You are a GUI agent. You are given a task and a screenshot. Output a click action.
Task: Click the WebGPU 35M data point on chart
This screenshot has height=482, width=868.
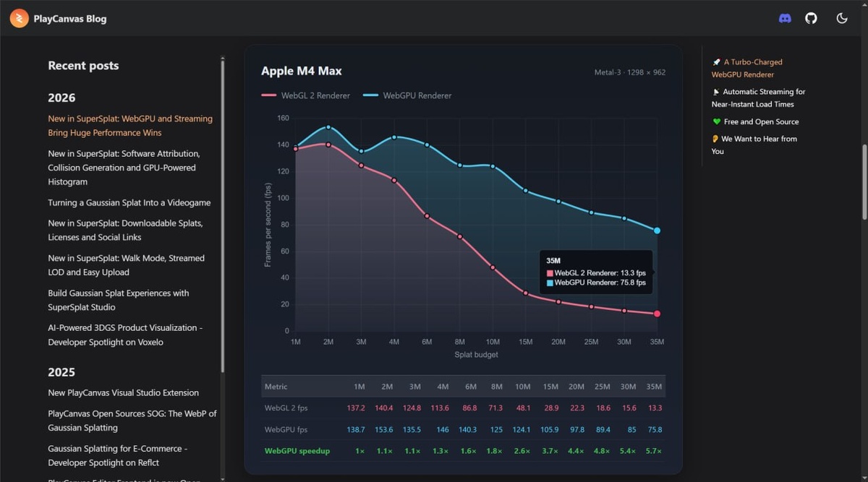tap(657, 231)
